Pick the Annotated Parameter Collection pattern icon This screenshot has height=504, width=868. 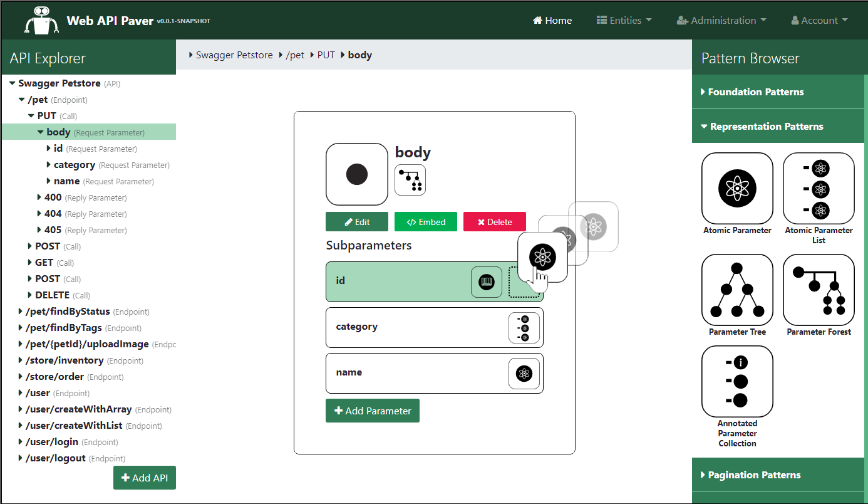point(737,381)
